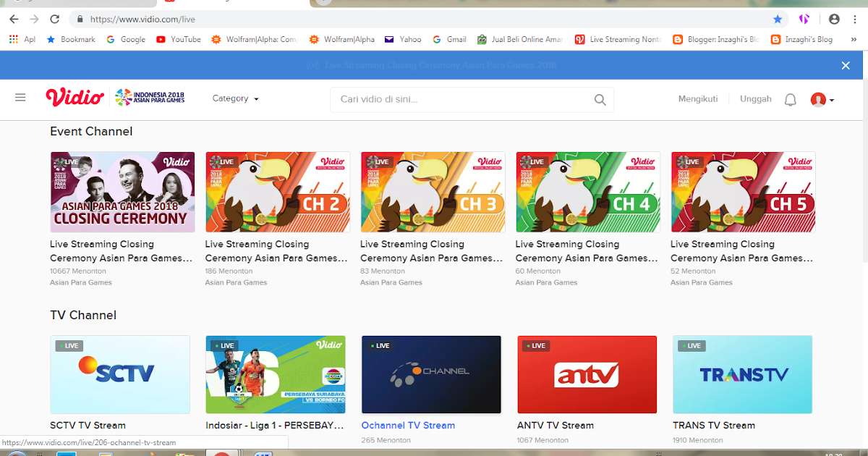
Task: Open the SCTV live channel thumbnail
Action: [x=120, y=374]
